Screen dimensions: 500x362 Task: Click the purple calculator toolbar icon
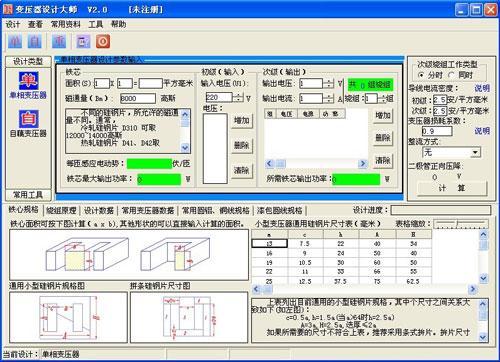(x=84, y=42)
